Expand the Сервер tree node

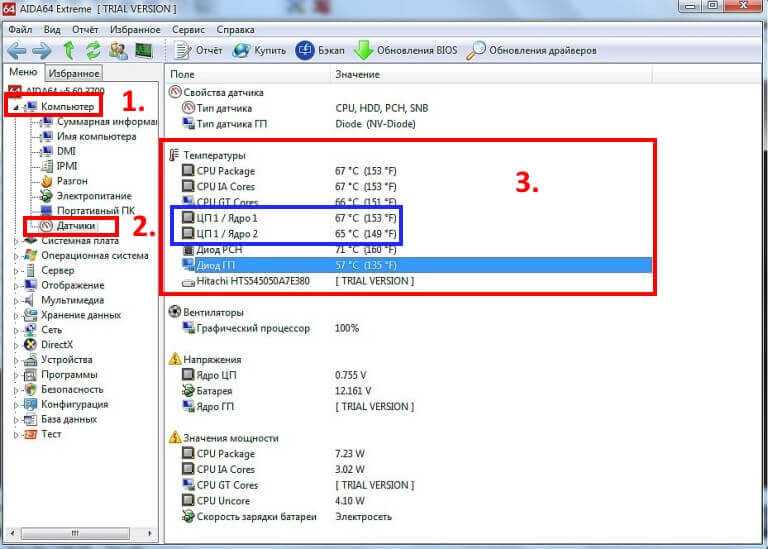tap(16, 270)
